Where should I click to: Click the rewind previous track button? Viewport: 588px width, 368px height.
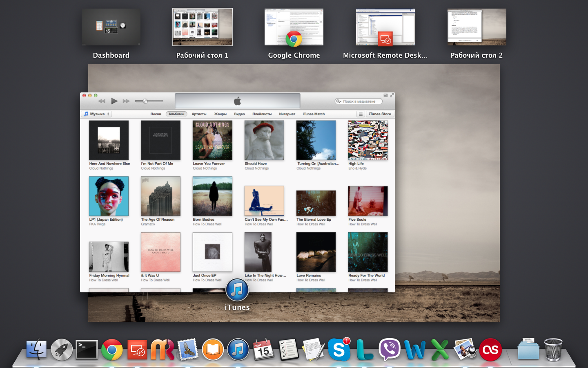(x=102, y=101)
